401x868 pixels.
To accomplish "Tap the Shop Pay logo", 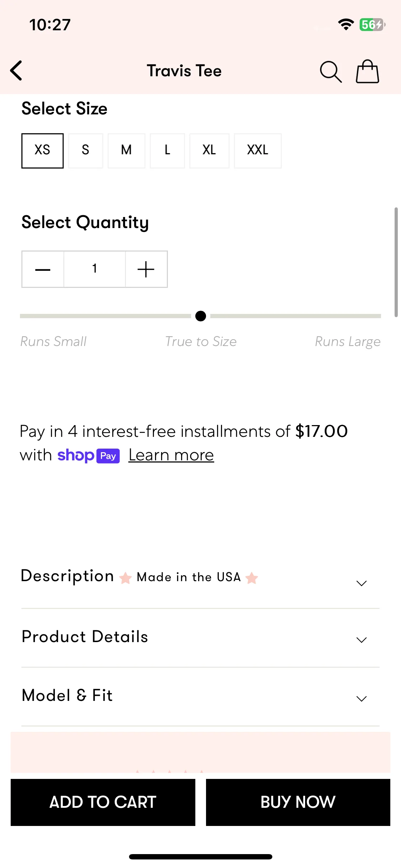I will tap(88, 456).
